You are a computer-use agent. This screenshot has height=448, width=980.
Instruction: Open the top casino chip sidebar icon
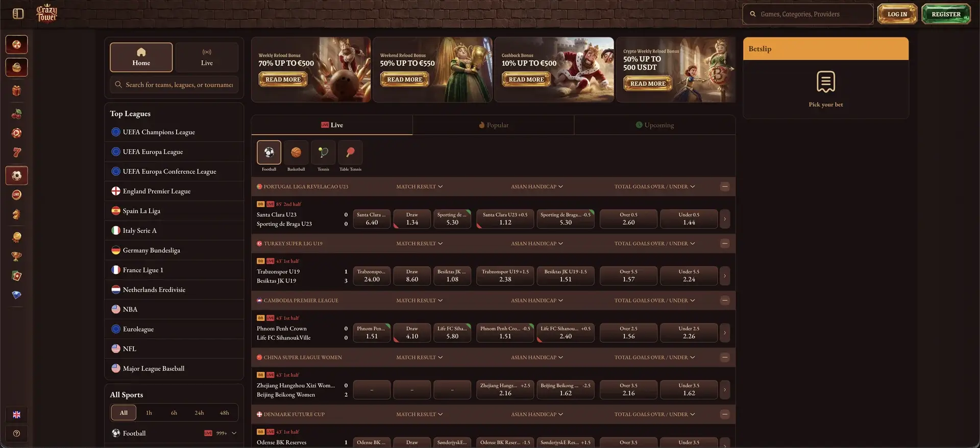(x=16, y=44)
